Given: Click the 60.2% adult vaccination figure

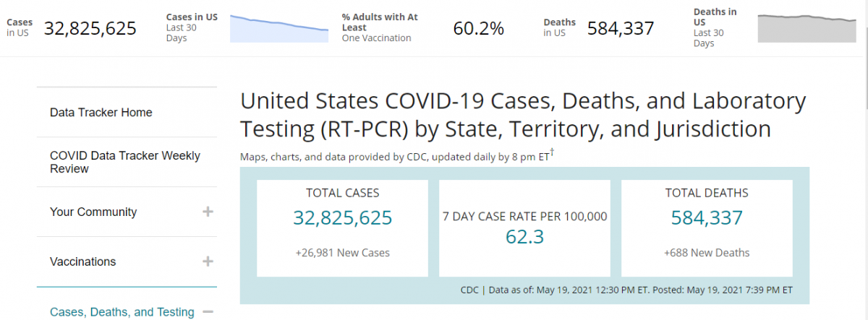Looking at the screenshot, I should tap(478, 29).
